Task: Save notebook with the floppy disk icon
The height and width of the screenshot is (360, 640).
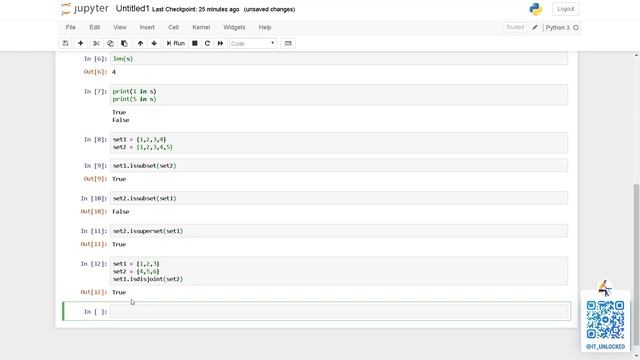Action: 65,43
